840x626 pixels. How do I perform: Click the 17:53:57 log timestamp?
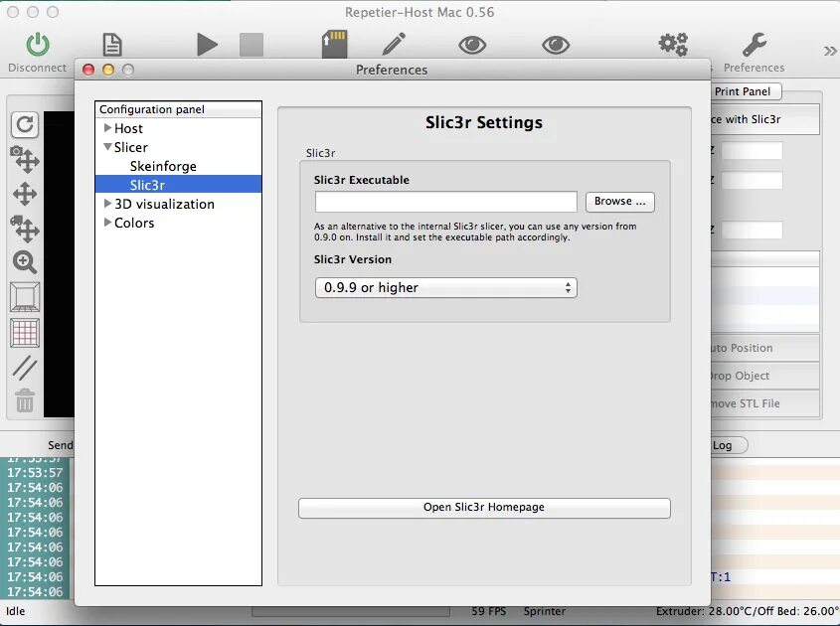[36, 472]
